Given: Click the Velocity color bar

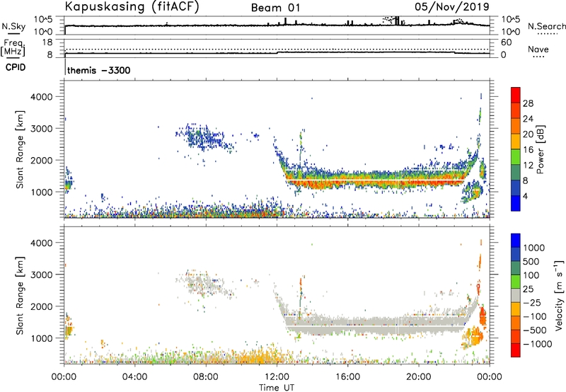Looking at the screenshot, I should 516,295.
